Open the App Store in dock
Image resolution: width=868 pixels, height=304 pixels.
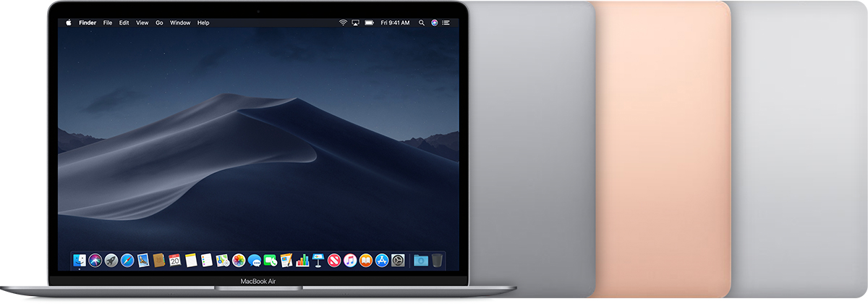[x=381, y=260]
